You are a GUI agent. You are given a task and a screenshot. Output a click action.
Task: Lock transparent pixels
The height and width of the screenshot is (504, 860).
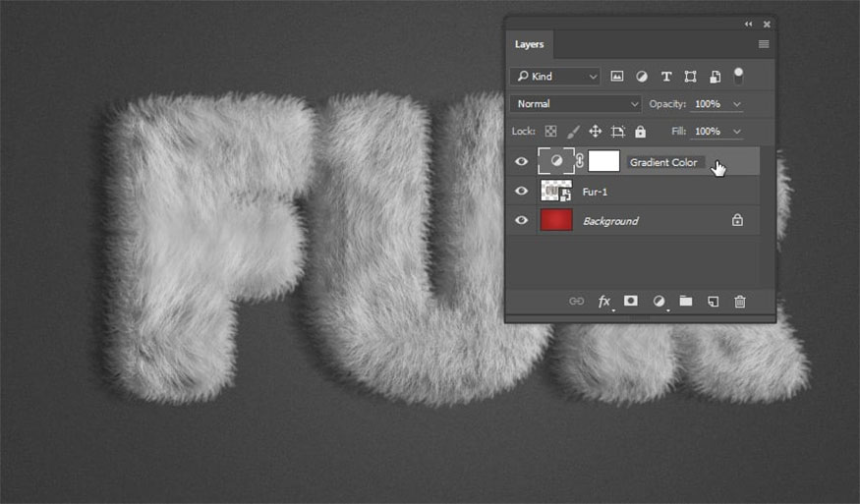(x=551, y=132)
